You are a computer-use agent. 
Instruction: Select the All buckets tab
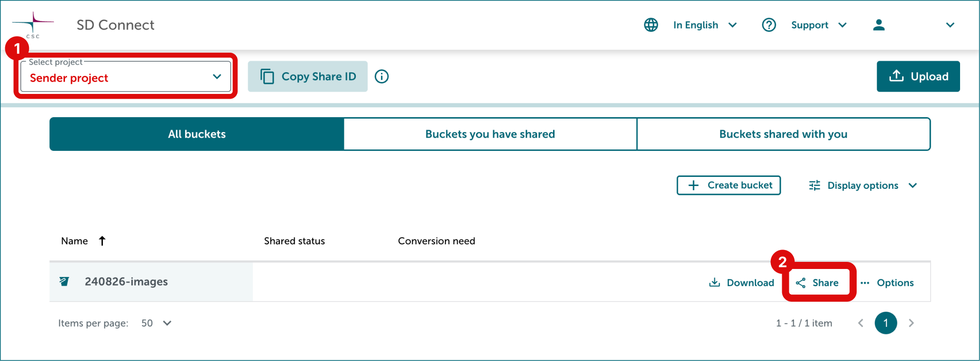197,134
